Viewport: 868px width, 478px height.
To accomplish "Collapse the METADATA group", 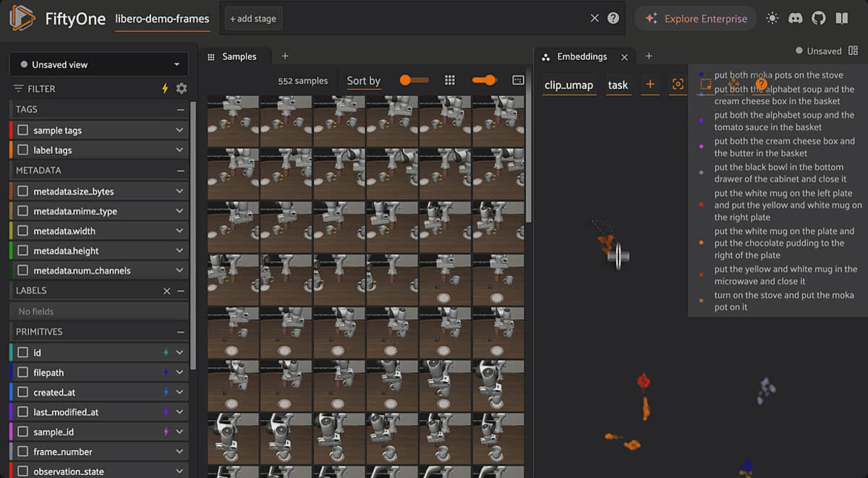I will [180, 171].
